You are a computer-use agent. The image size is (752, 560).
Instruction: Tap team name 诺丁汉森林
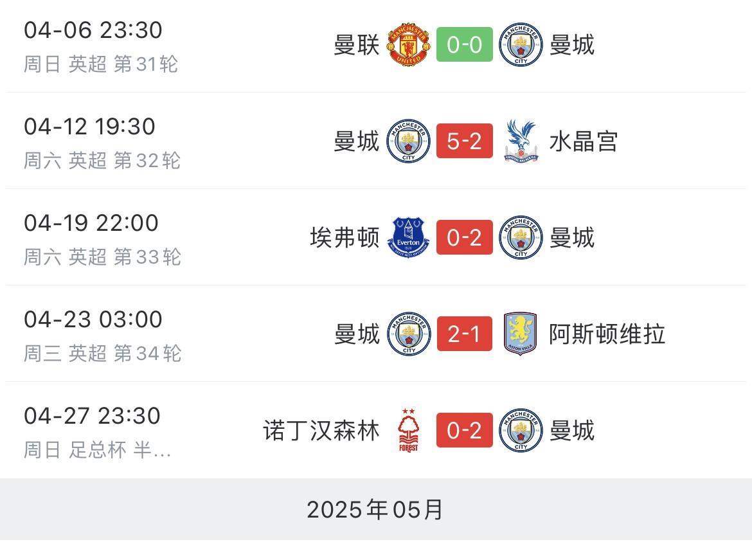[x=321, y=430]
